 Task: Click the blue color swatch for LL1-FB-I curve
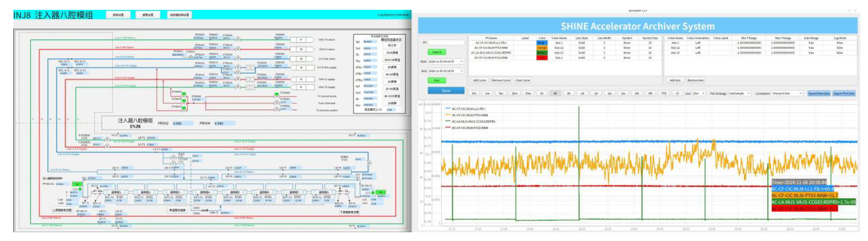[542, 43]
